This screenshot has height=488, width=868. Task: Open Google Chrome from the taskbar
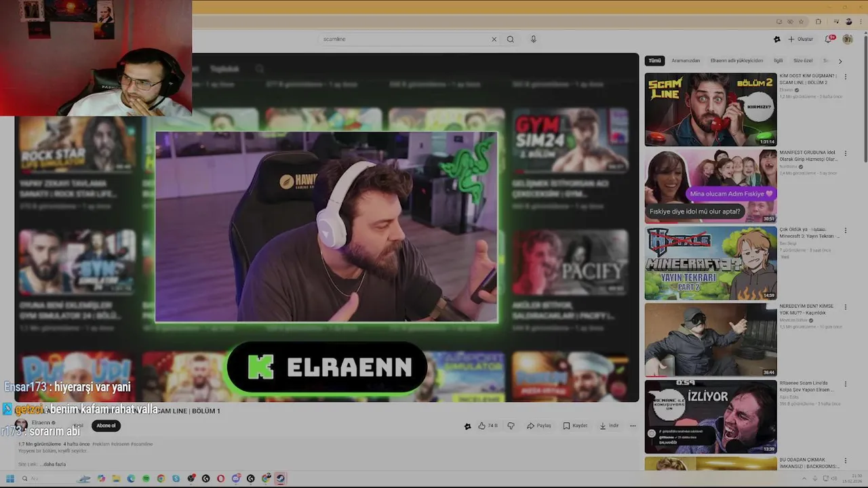pos(161,479)
